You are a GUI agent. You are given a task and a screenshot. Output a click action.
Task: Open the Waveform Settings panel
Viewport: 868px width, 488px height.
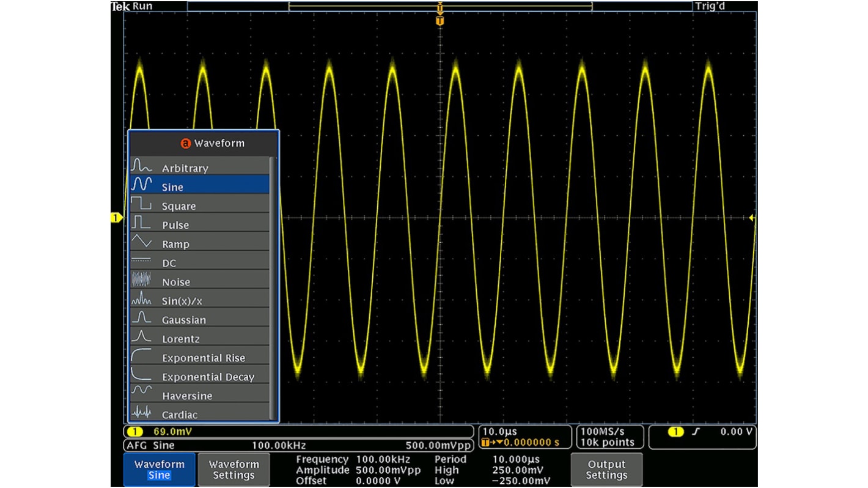(234, 469)
